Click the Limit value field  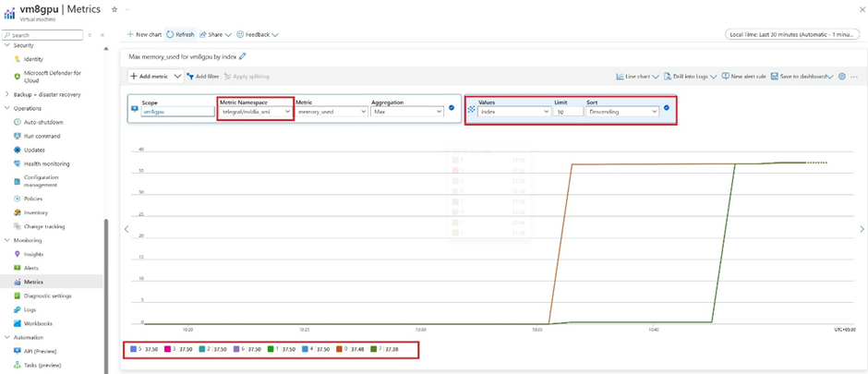(569, 112)
